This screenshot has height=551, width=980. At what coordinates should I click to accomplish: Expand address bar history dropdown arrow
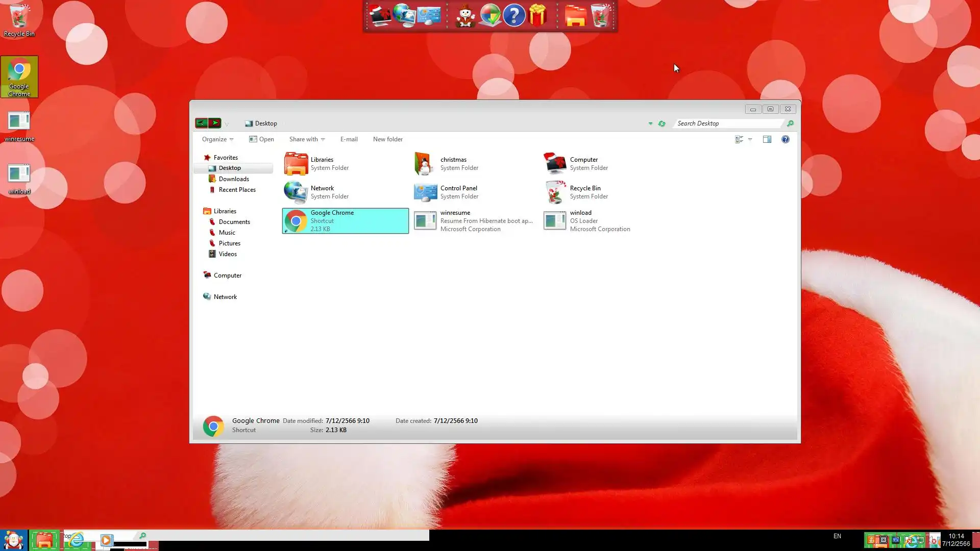pyautogui.click(x=650, y=123)
